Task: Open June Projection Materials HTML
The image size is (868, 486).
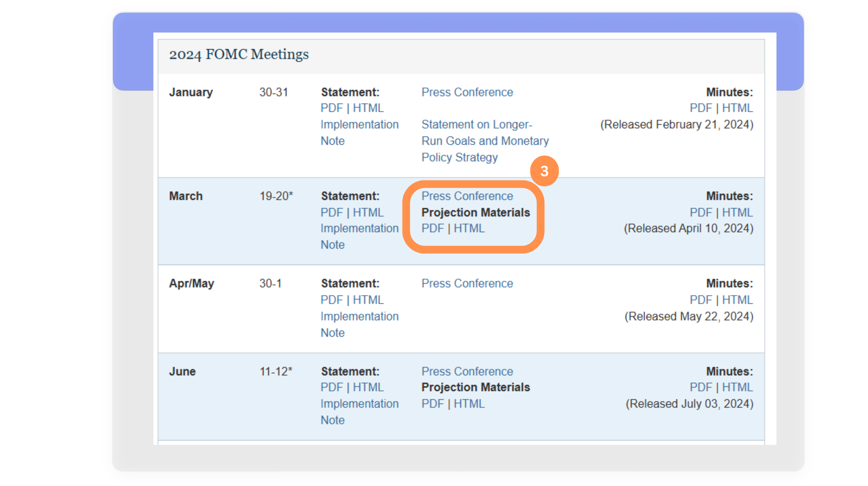Action: [469, 404]
